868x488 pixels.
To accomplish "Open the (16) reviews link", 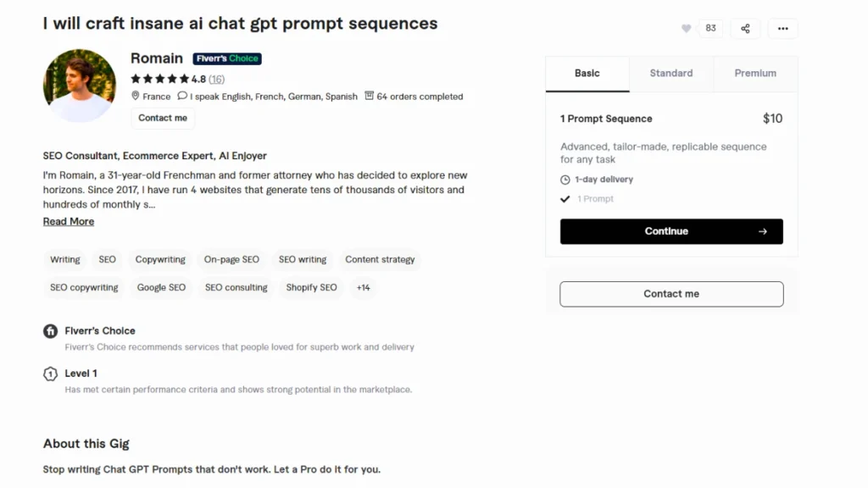I will pos(217,79).
